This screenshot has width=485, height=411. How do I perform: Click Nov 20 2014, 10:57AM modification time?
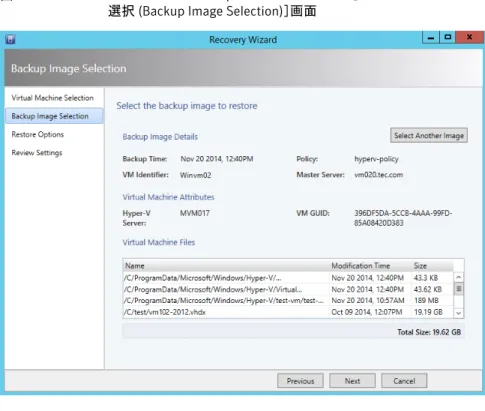pos(368,300)
